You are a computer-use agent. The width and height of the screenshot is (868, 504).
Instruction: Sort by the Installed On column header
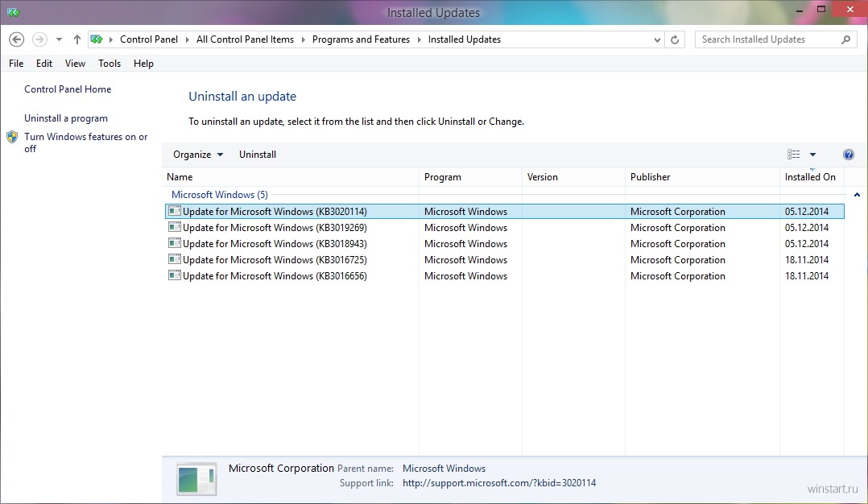tap(812, 177)
